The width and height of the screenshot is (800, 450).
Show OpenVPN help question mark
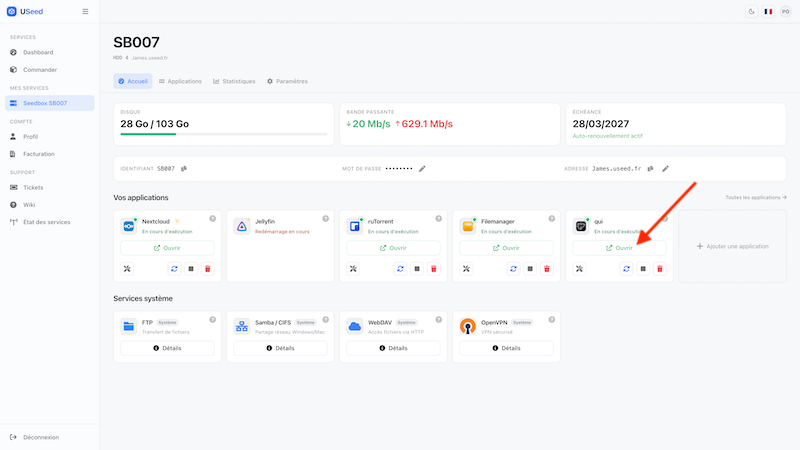[x=552, y=320]
